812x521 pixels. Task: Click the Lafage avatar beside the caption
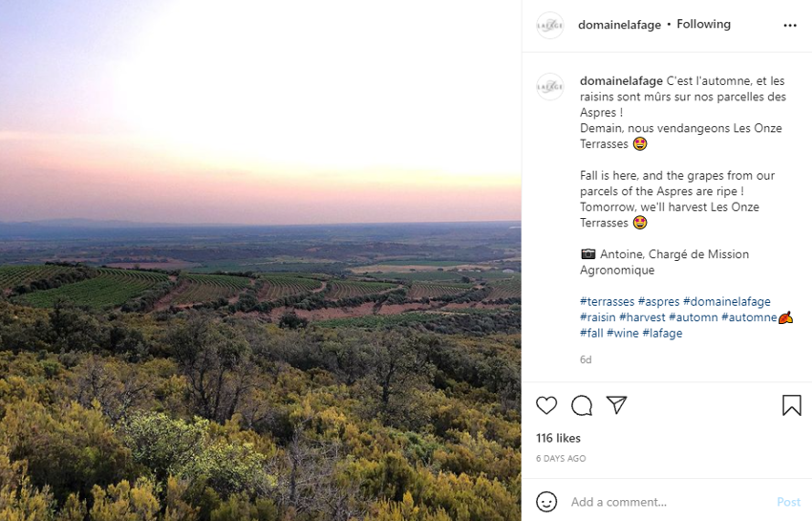click(550, 87)
